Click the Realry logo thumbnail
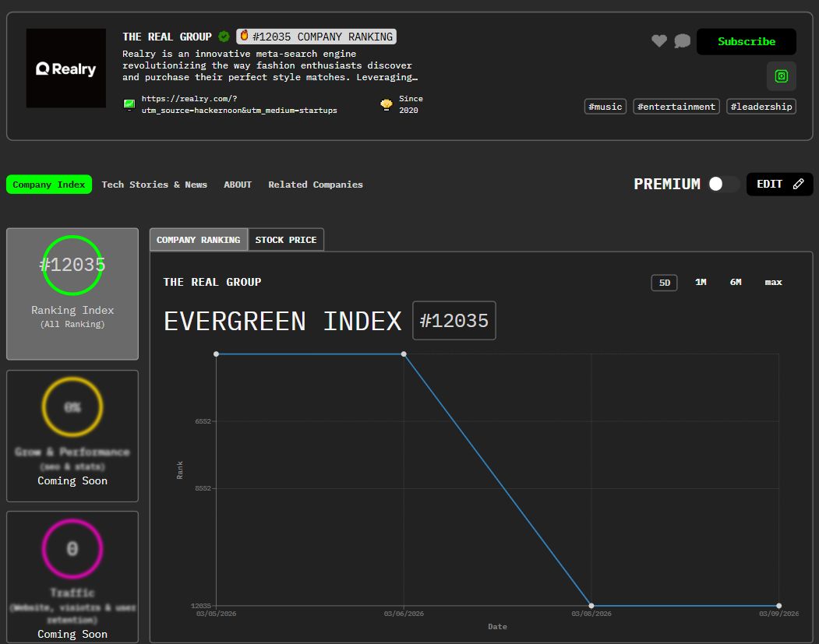This screenshot has height=644, width=819. (x=66, y=69)
